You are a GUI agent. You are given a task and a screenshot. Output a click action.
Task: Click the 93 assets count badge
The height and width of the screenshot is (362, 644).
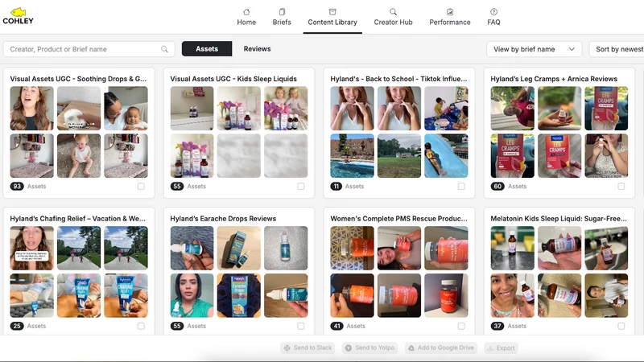point(17,187)
